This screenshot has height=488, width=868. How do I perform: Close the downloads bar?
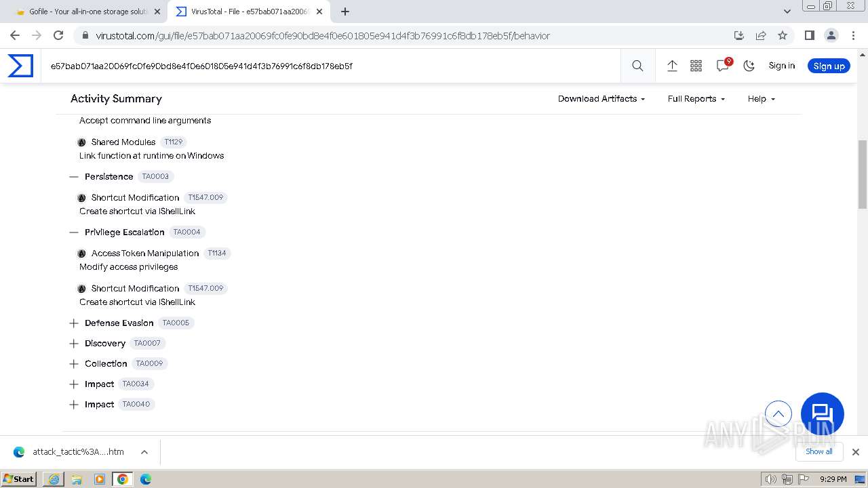(x=855, y=452)
